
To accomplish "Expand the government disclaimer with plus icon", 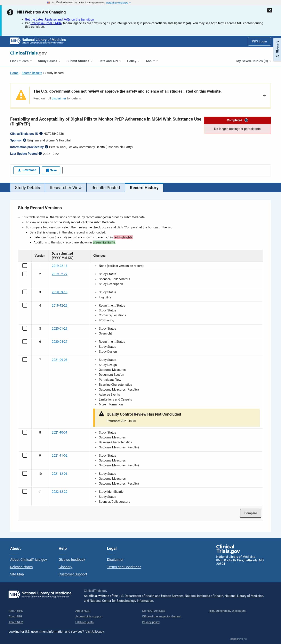I will tap(264, 96).
